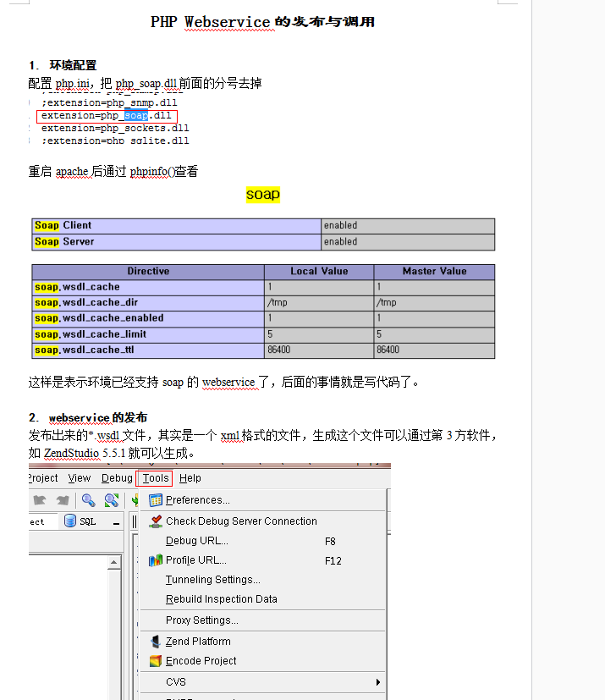Click the Encode Project icon
Screen dimensions: 605x700
156,661
